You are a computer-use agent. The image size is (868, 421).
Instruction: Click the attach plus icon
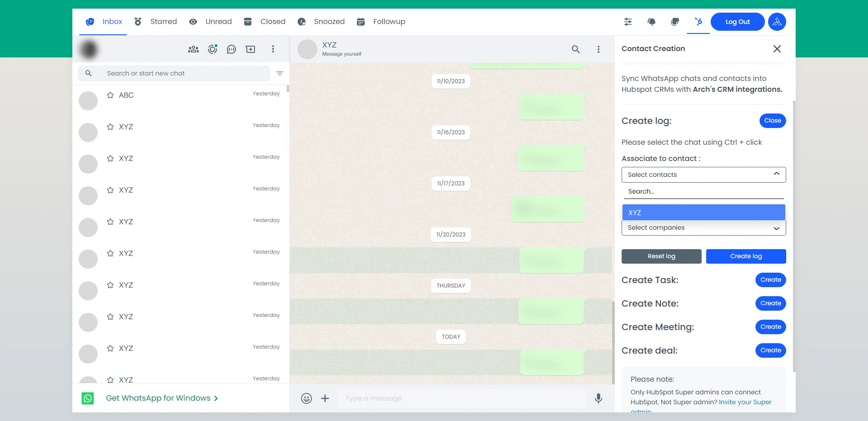click(325, 398)
